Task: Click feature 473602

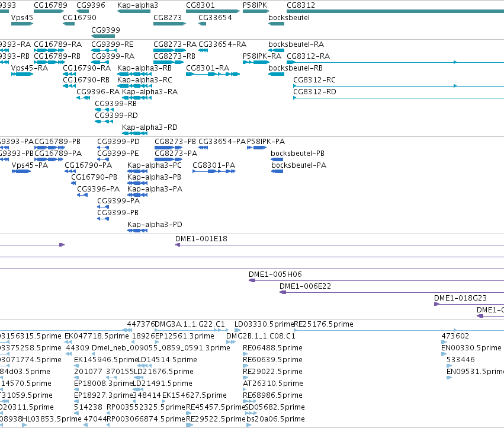Action: [x=455, y=336]
